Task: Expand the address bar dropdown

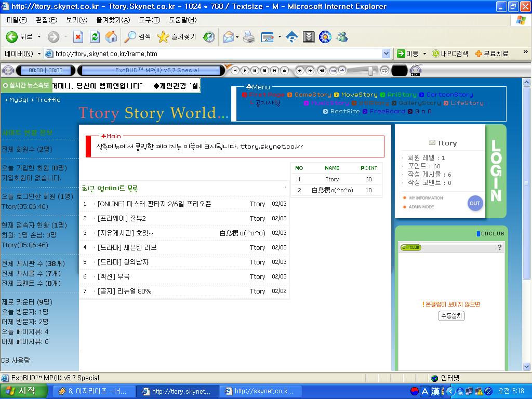Action: point(386,54)
